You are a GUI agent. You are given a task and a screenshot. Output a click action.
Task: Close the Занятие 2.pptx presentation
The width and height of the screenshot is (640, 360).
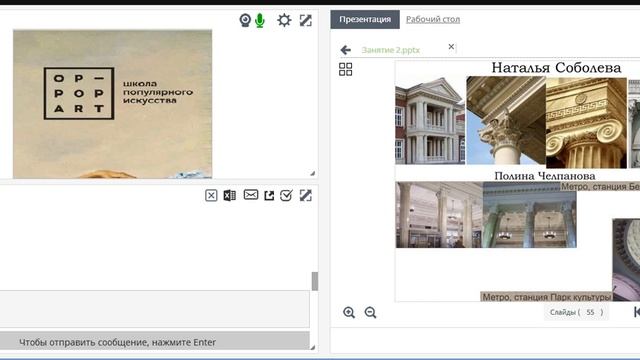[x=451, y=47]
